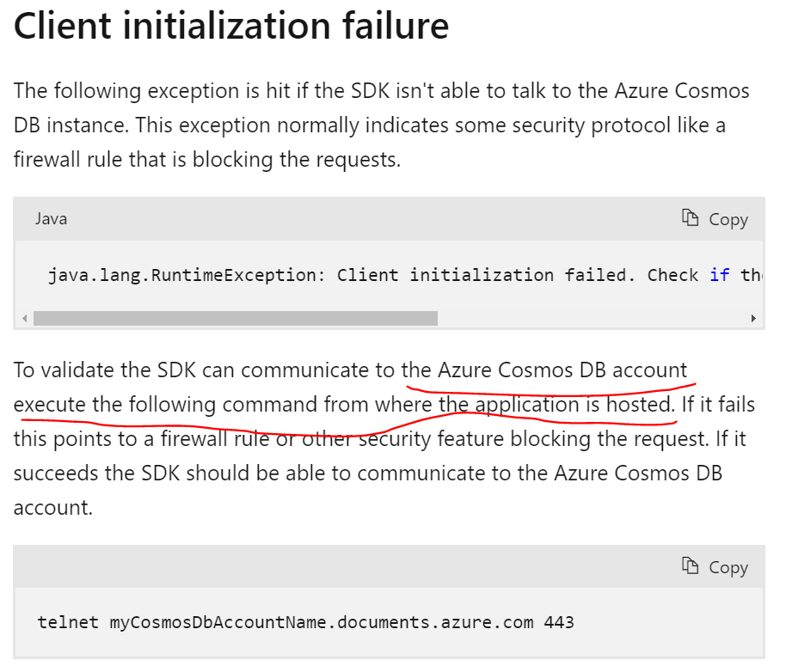Screen dimensions: 786x672
Task: Click the copy icon in the Java code block
Action: (690, 218)
